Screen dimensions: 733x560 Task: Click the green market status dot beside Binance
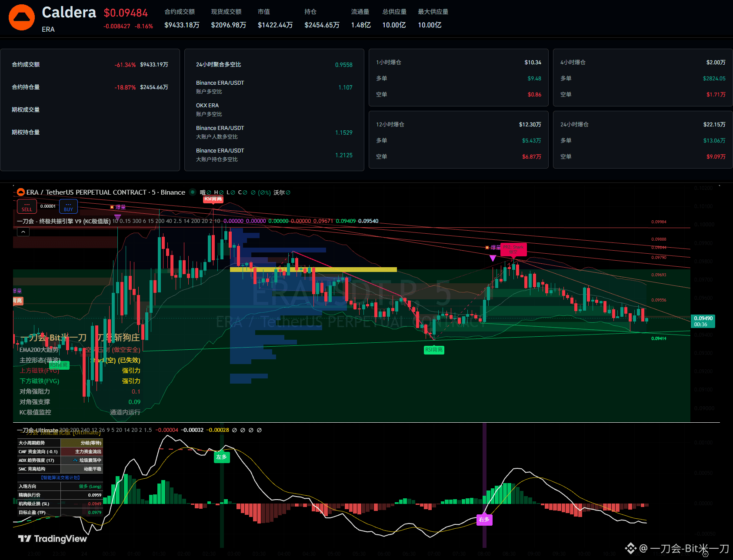pos(193,192)
